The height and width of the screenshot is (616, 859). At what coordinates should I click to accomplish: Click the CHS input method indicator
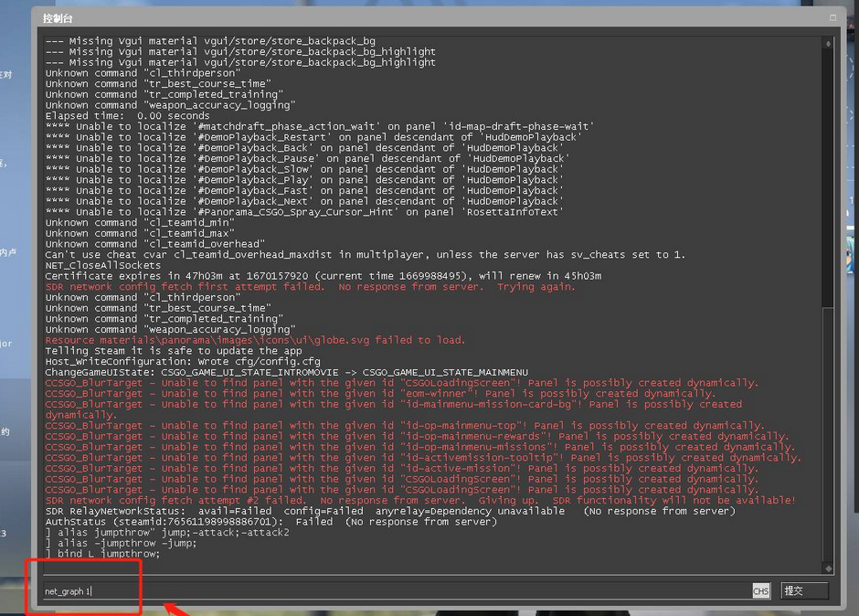760,591
